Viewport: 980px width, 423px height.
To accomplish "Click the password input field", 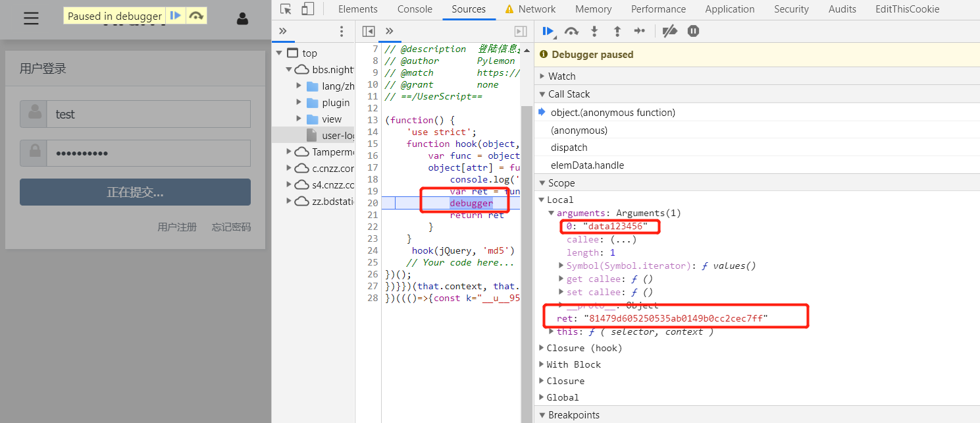I will [x=148, y=154].
